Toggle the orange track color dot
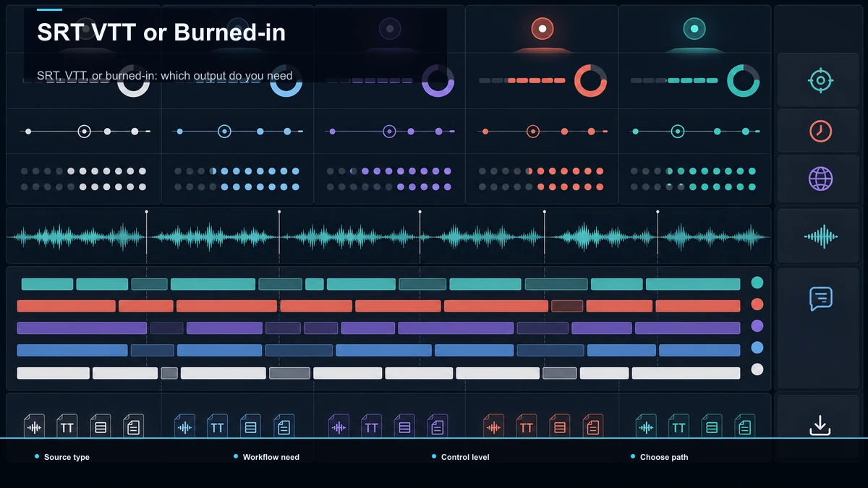 click(757, 304)
